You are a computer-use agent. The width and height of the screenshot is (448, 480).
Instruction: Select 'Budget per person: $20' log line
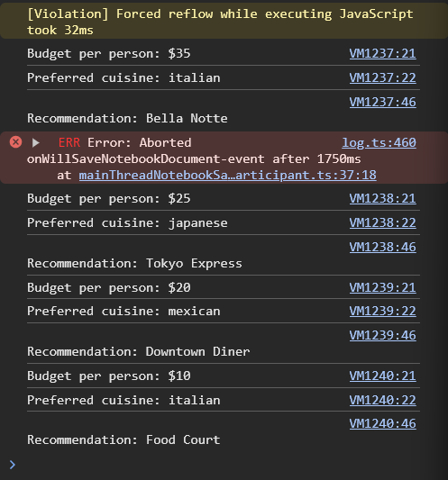109,288
